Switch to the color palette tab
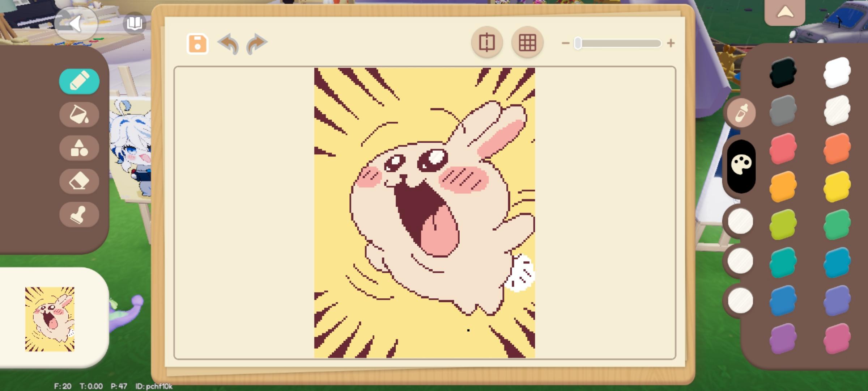 click(x=741, y=165)
